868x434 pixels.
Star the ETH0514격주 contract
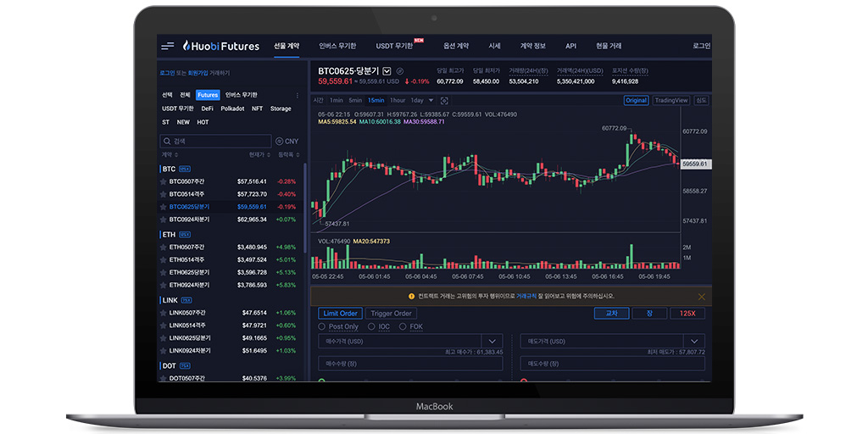[x=164, y=259]
